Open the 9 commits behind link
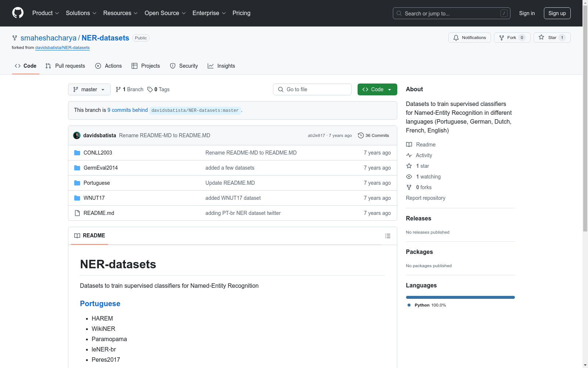The image size is (588, 368). click(128, 110)
